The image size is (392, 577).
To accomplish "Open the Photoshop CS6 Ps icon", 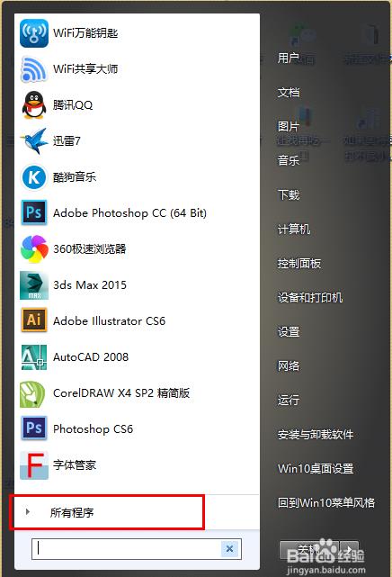I will click(x=34, y=428).
